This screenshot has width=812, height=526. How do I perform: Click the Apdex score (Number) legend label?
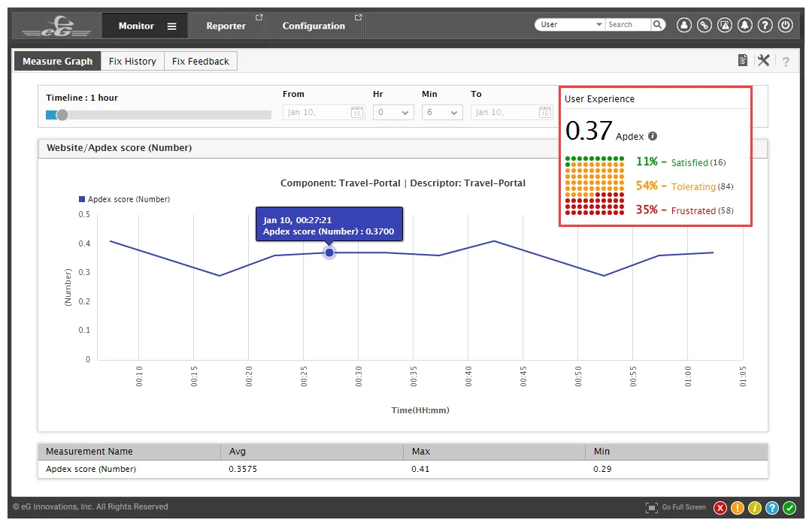[129, 199]
